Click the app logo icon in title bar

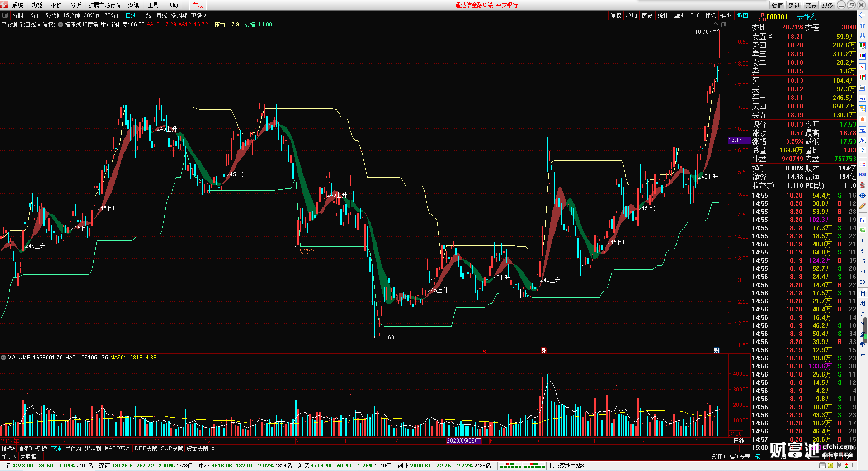pyautogui.click(x=4, y=5)
